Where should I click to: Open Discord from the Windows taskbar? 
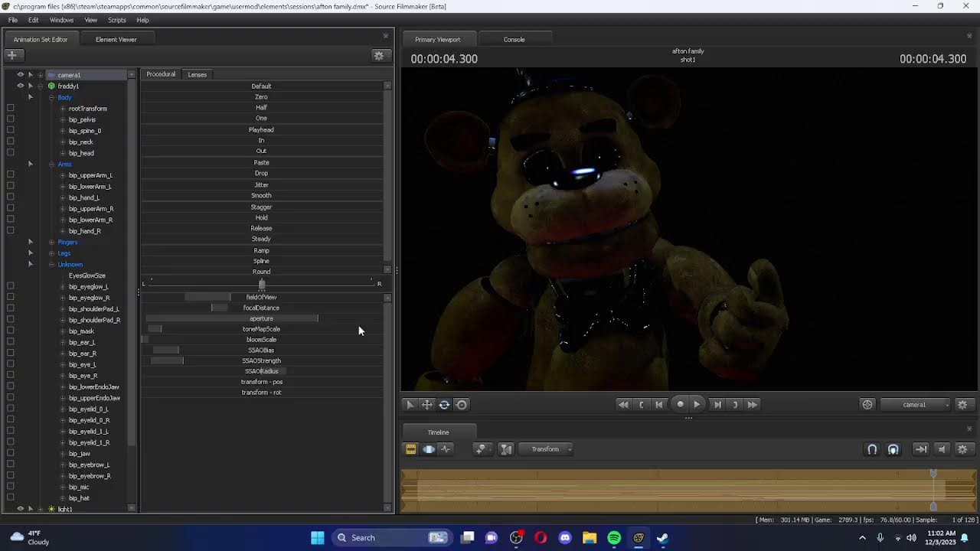pos(565,538)
